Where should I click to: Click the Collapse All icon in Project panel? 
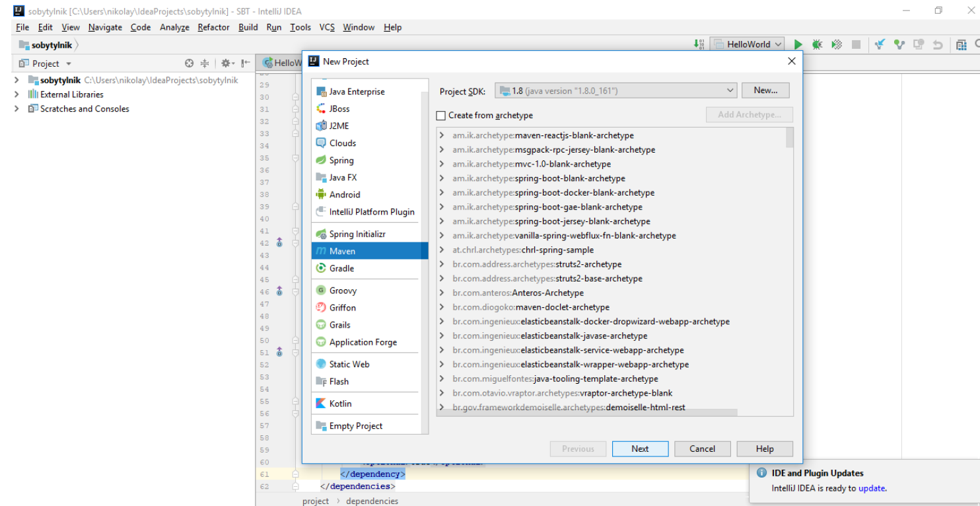[x=205, y=63]
